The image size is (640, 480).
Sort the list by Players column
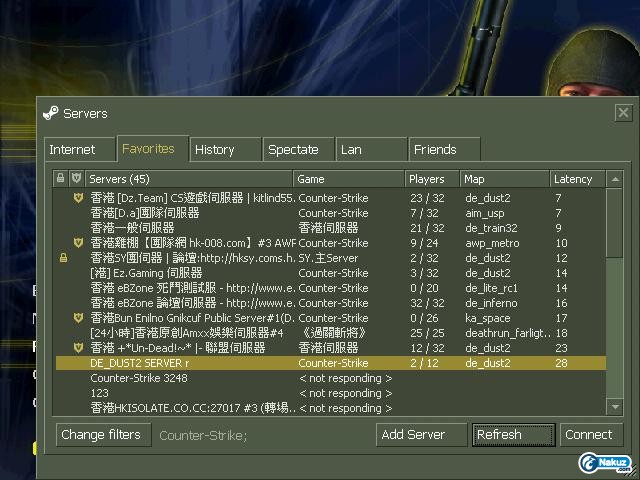[x=430, y=179]
